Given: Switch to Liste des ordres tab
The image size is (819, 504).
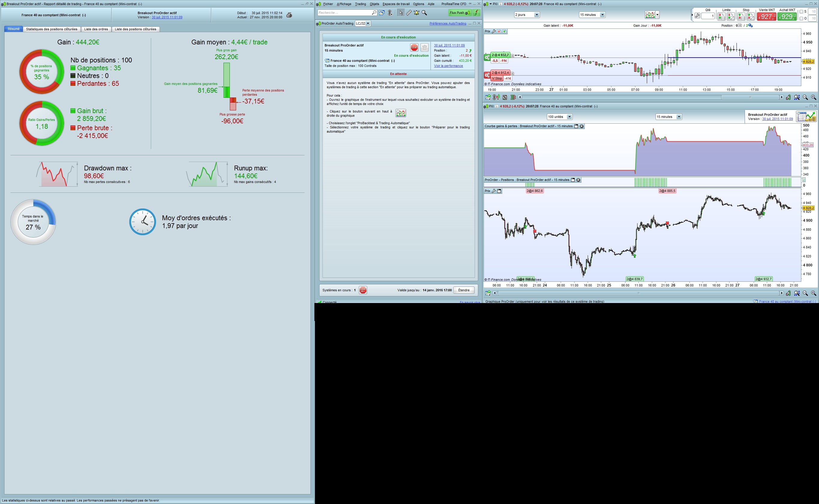Looking at the screenshot, I should point(96,29).
